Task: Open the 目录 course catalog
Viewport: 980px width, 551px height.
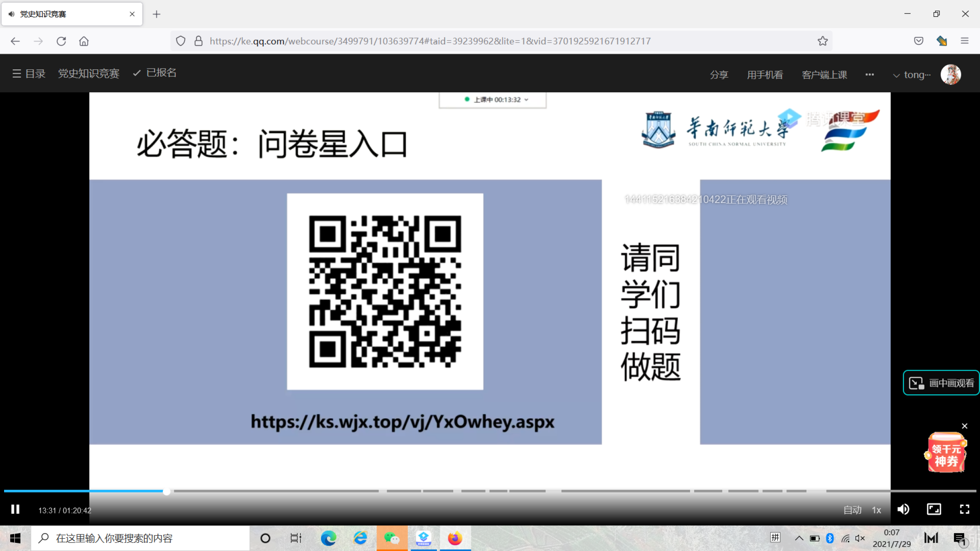Action: tap(29, 73)
